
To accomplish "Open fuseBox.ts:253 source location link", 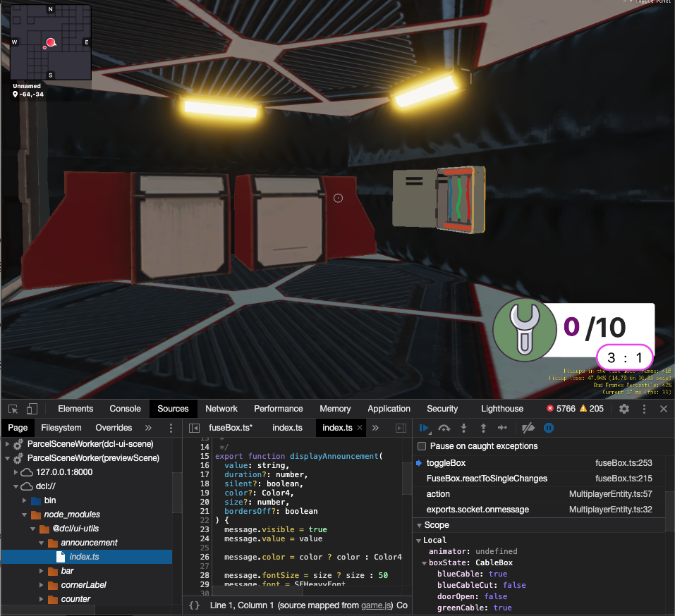I will point(624,463).
